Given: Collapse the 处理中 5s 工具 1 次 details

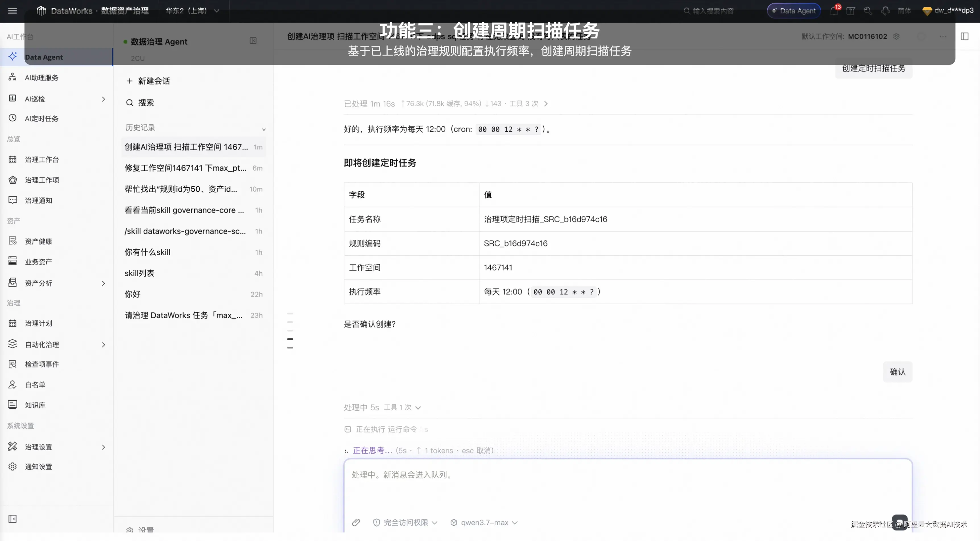Looking at the screenshot, I should (418, 408).
